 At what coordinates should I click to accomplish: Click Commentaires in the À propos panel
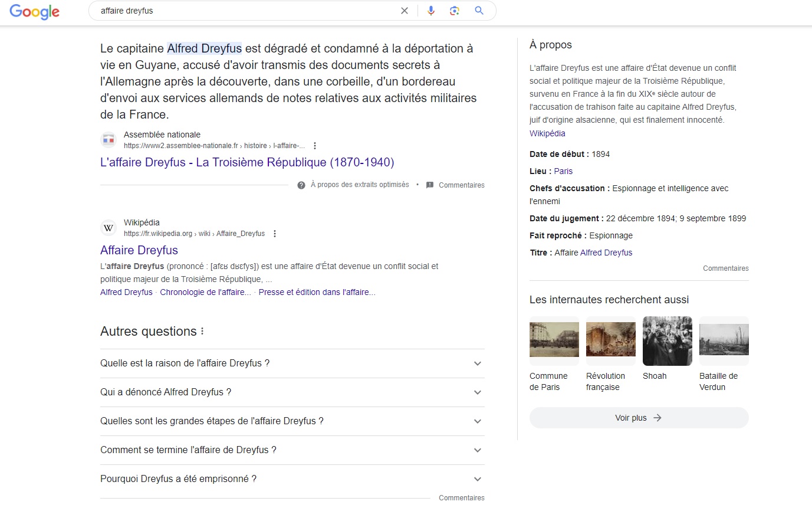[x=726, y=268]
